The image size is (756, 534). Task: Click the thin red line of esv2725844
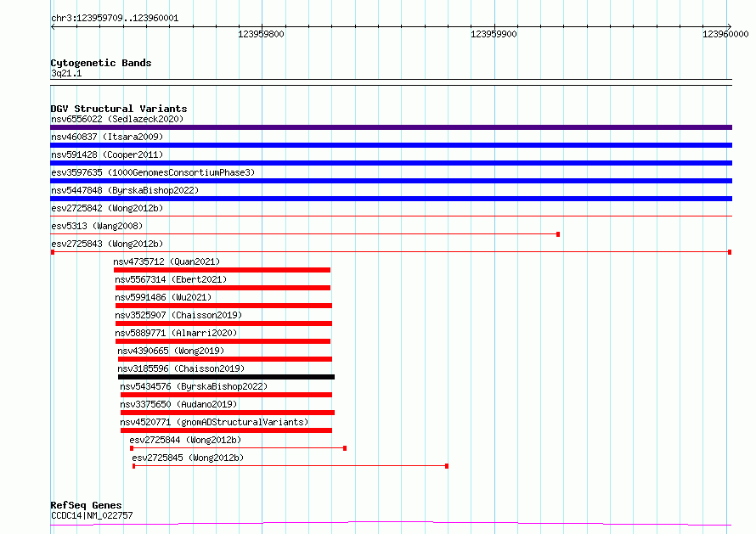(238, 448)
